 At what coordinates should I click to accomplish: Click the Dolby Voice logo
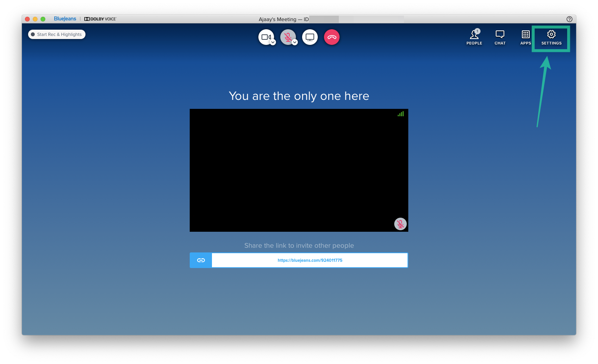pyautogui.click(x=100, y=19)
